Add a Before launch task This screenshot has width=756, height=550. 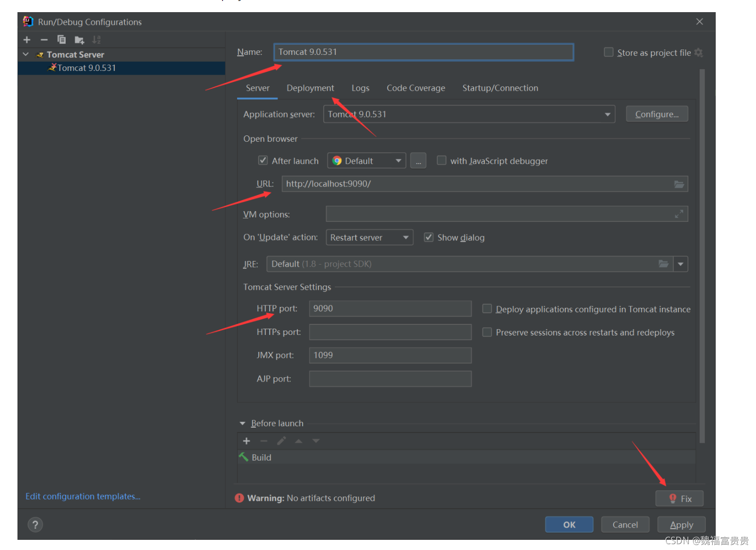click(246, 441)
